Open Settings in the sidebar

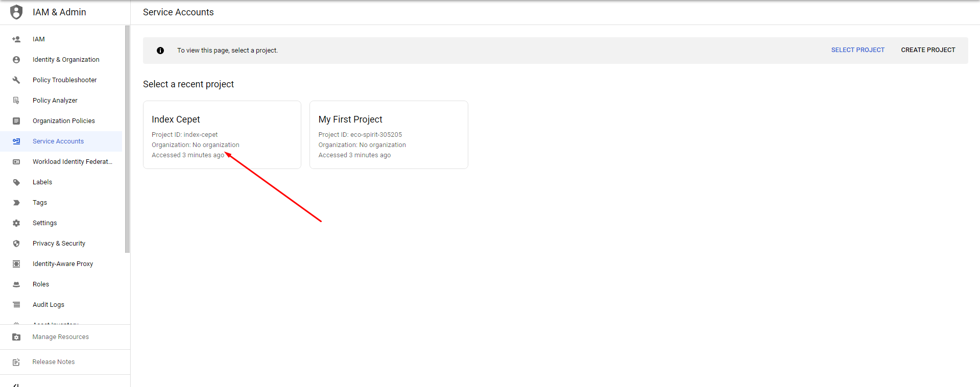[x=61, y=223]
